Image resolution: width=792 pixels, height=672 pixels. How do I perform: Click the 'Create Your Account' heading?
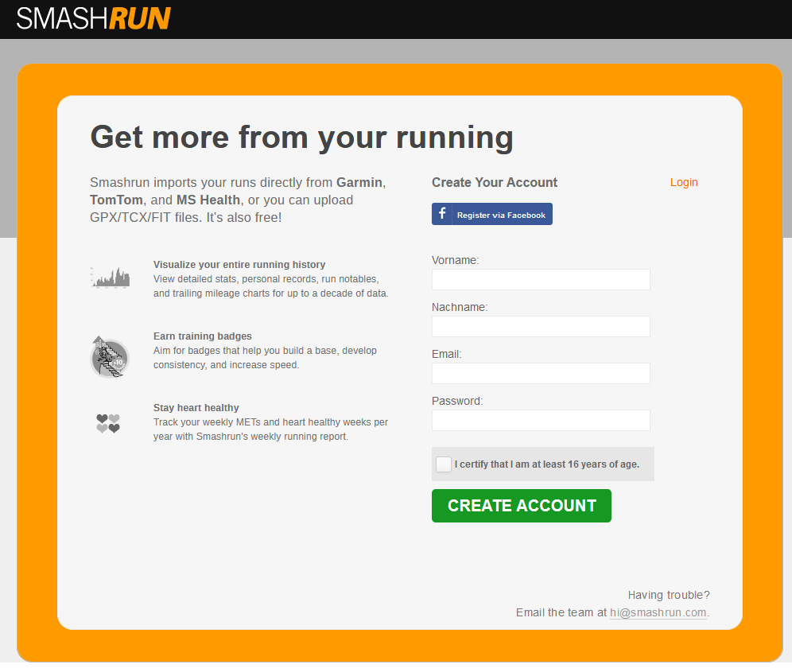(x=495, y=182)
